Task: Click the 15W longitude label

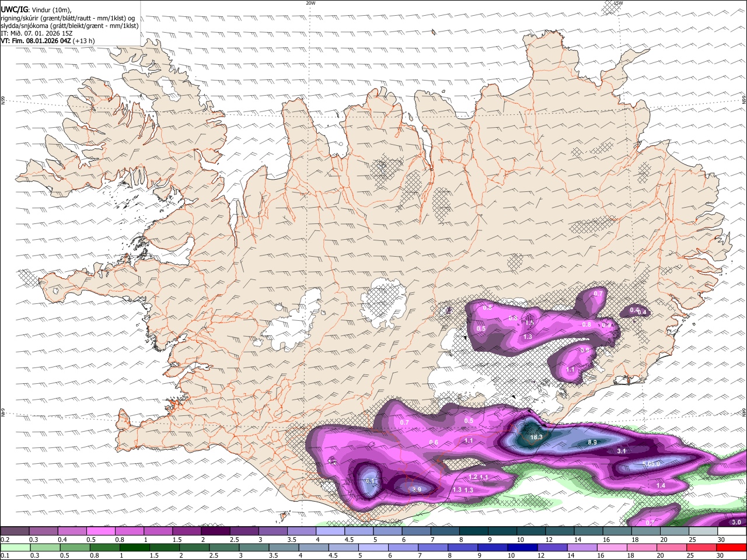Action: click(x=618, y=3)
